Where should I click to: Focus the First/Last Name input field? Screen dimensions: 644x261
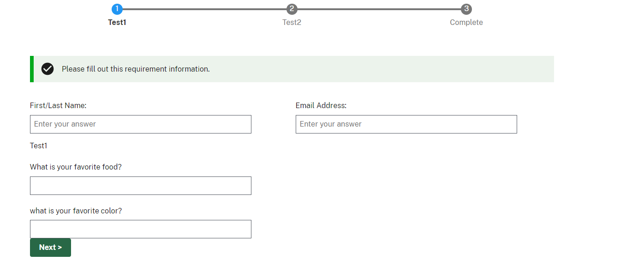[141, 124]
